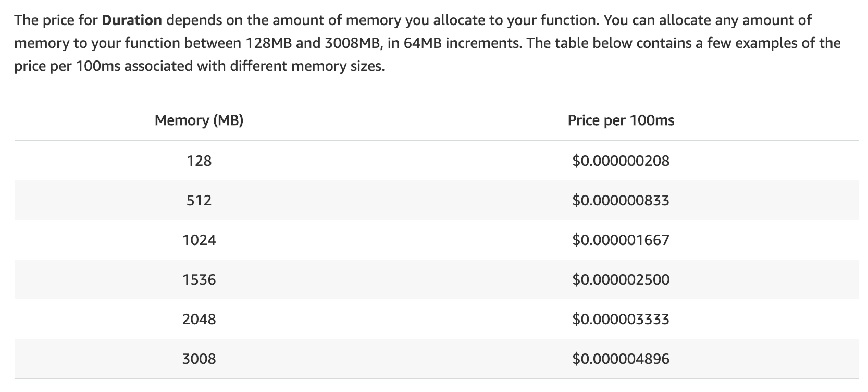This screenshot has width=868, height=392.
Task: Click 64MB in the description paragraph
Action: coord(423,43)
